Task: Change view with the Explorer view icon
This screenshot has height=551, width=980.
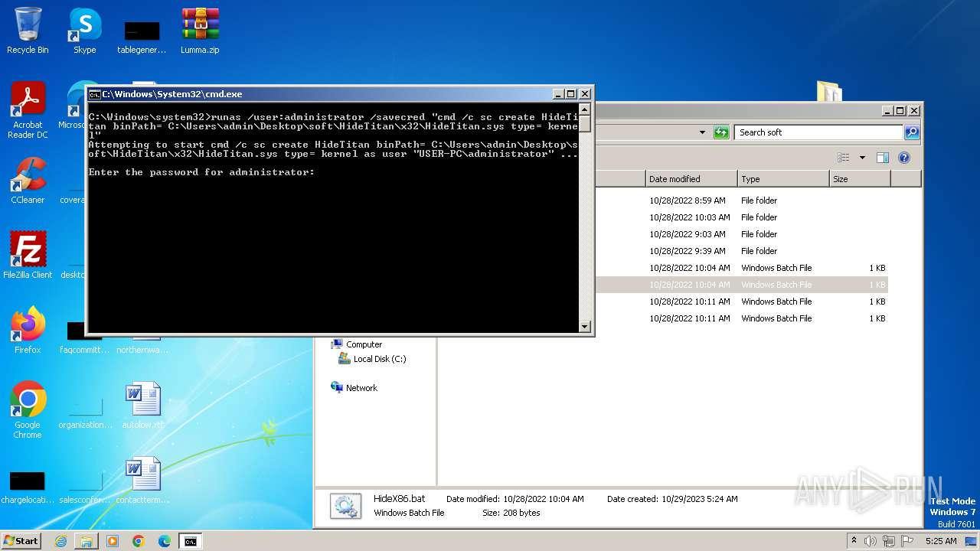Action: point(844,158)
